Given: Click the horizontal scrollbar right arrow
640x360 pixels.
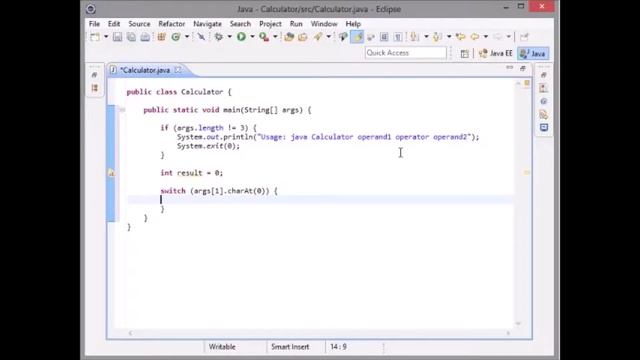Looking at the screenshot, I should [x=508, y=333].
